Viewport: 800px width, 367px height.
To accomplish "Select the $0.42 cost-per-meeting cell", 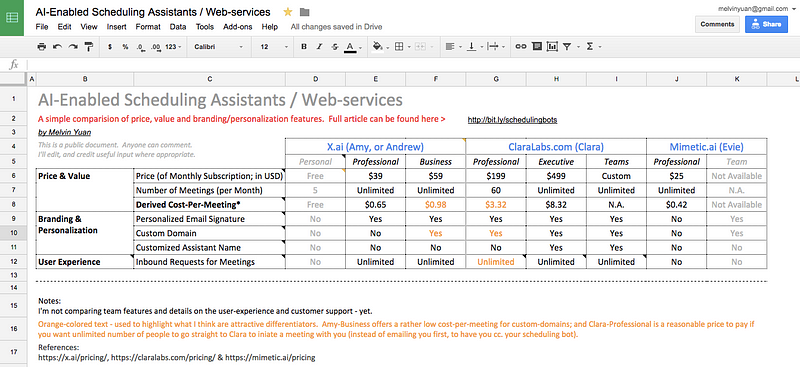I will point(676,205).
